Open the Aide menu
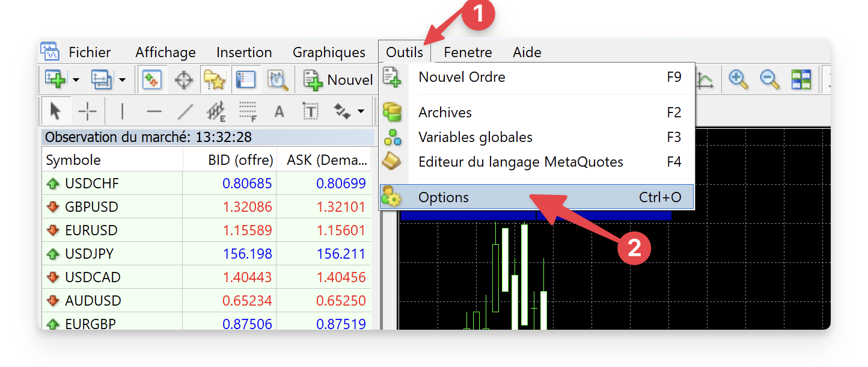The width and height of the screenshot is (868, 367). click(x=527, y=52)
